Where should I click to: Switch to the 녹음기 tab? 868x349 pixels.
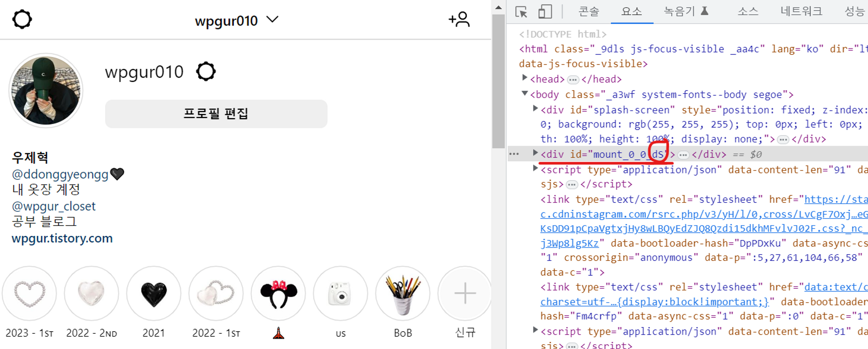pyautogui.click(x=686, y=12)
